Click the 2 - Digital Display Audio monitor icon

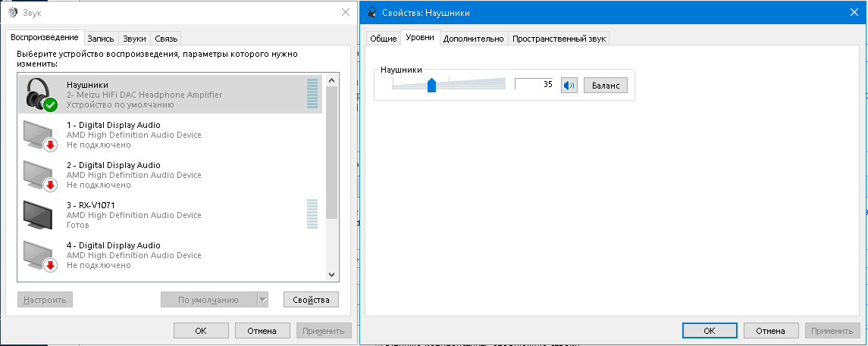click(x=40, y=174)
